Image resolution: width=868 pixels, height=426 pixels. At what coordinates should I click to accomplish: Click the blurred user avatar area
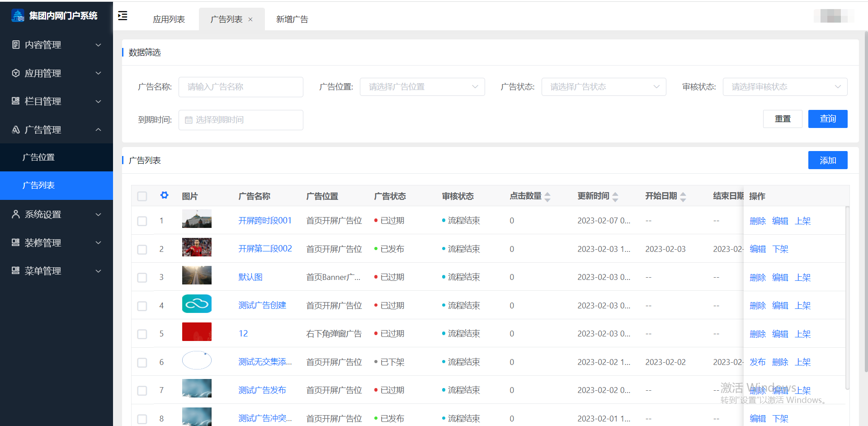[834, 16]
